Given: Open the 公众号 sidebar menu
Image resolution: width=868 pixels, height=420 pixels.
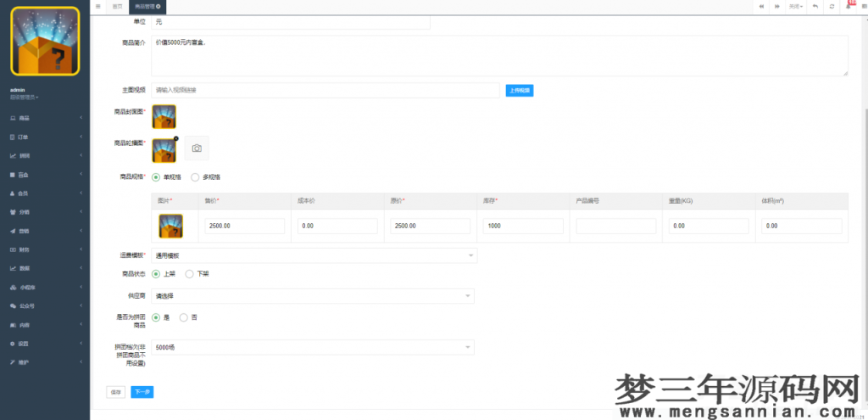Looking at the screenshot, I should point(45,305).
